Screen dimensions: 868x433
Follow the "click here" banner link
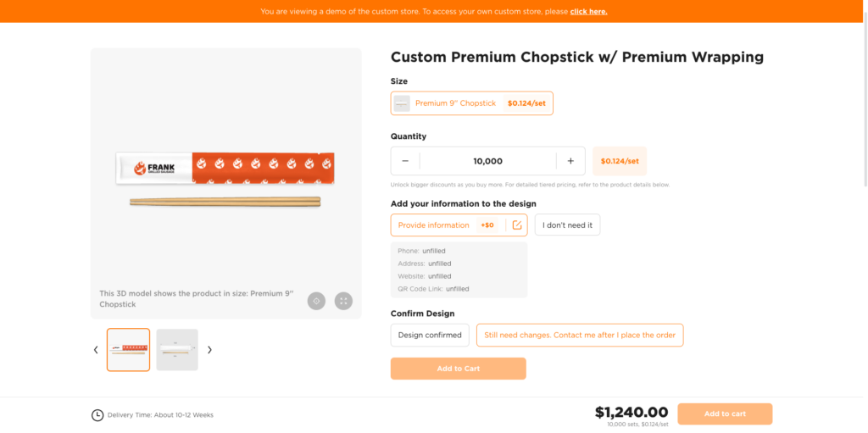pyautogui.click(x=588, y=12)
